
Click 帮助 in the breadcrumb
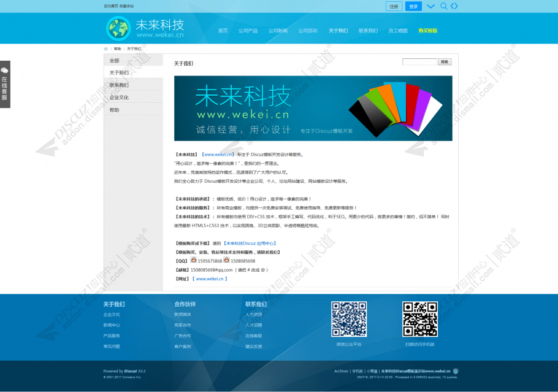pos(118,49)
